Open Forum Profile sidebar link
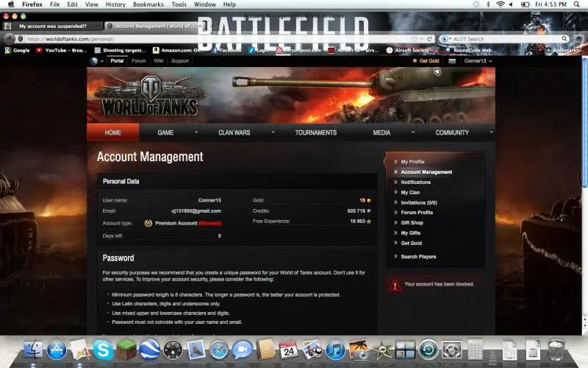This screenshot has width=588, height=368. 417,213
